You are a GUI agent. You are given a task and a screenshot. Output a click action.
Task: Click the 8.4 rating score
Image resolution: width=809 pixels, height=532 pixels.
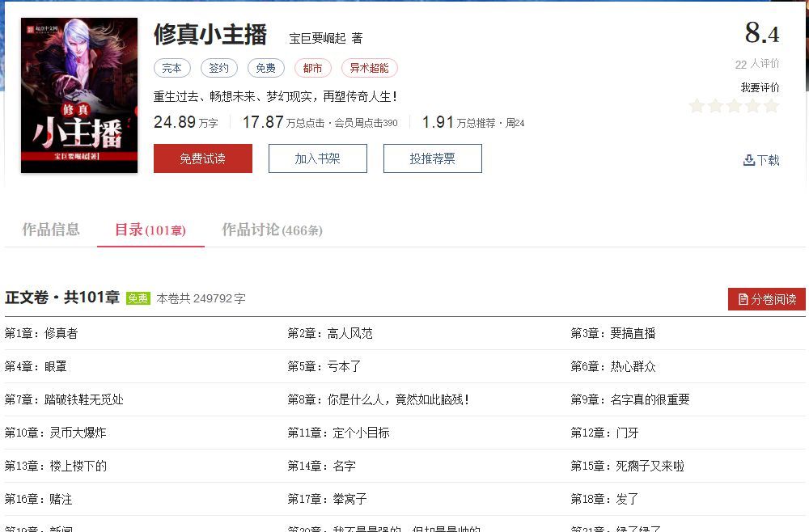tap(762, 33)
